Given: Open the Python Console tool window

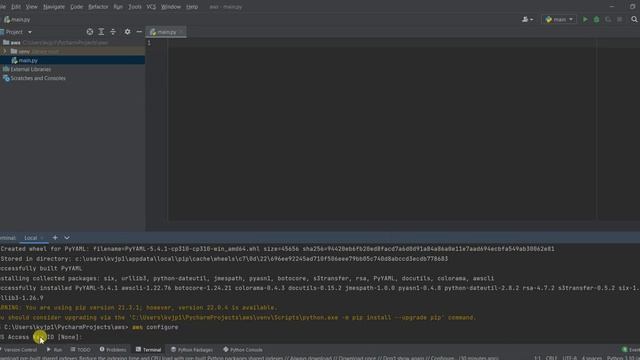Looking at the screenshot, I should click(243, 350).
